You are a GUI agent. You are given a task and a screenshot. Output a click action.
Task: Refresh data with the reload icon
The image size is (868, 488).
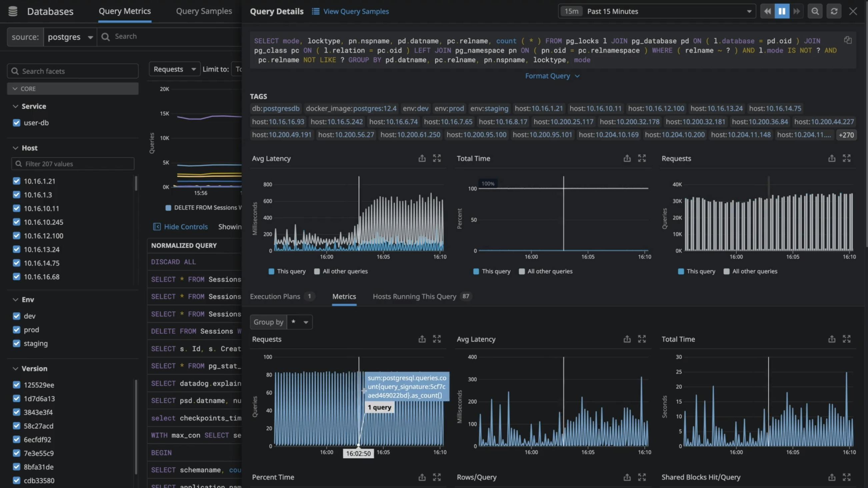834,11
